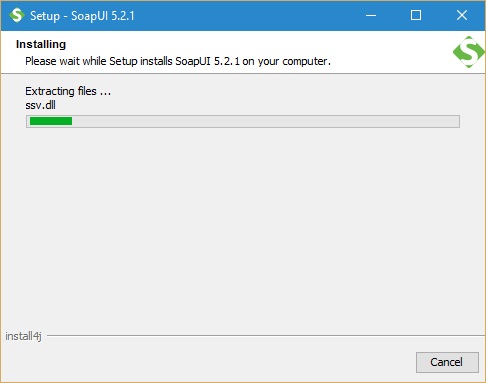Click the 'Extracting files ...' status label
Image resolution: width=486 pixels, height=383 pixels.
click(x=68, y=91)
